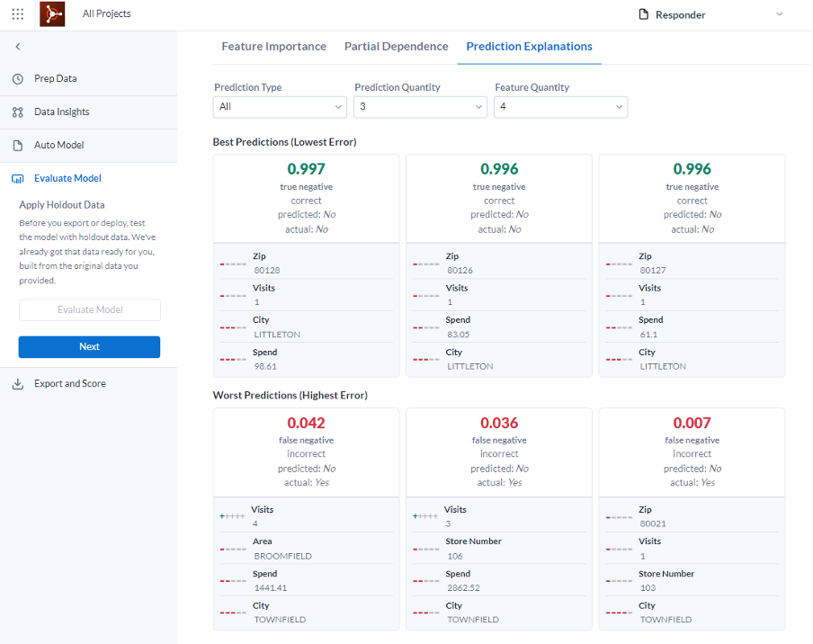Click the back arrow to collapse sidebar
Screen dimensions: 813x644
click(18, 46)
